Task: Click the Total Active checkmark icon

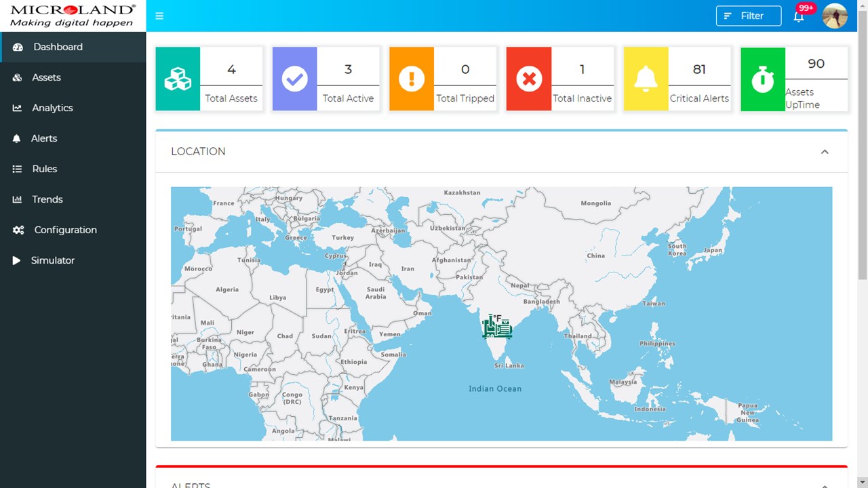Action: 294,79
